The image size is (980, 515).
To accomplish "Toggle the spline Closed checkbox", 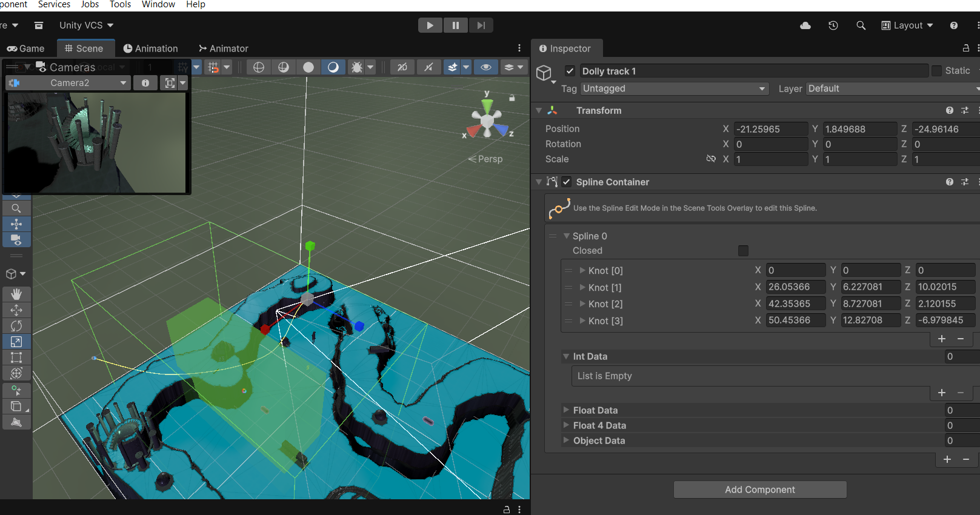I will point(743,251).
